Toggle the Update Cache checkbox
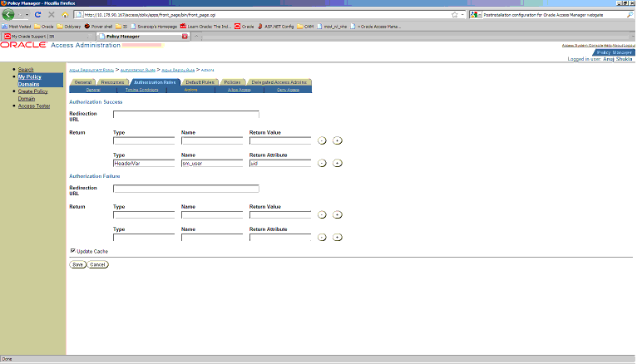 (x=72, y=251)
